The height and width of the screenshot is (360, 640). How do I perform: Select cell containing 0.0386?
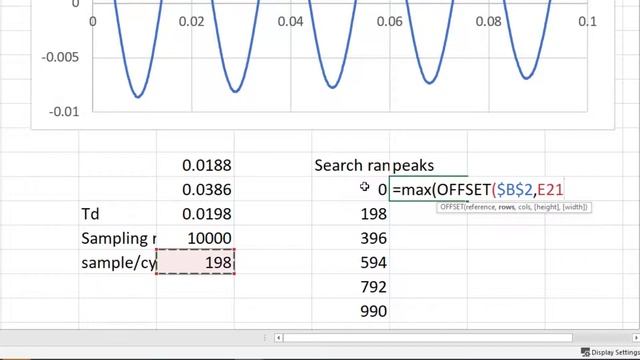click(x=195, y=189)
